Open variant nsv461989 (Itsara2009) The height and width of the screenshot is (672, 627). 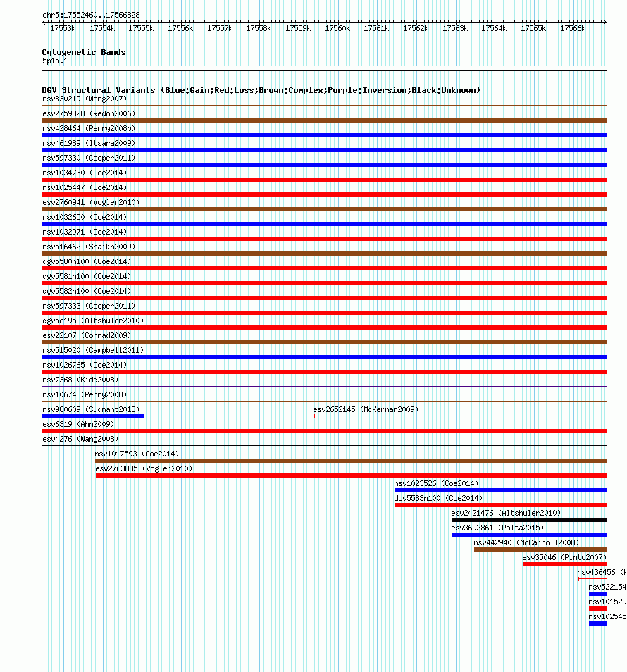point(89,143)
